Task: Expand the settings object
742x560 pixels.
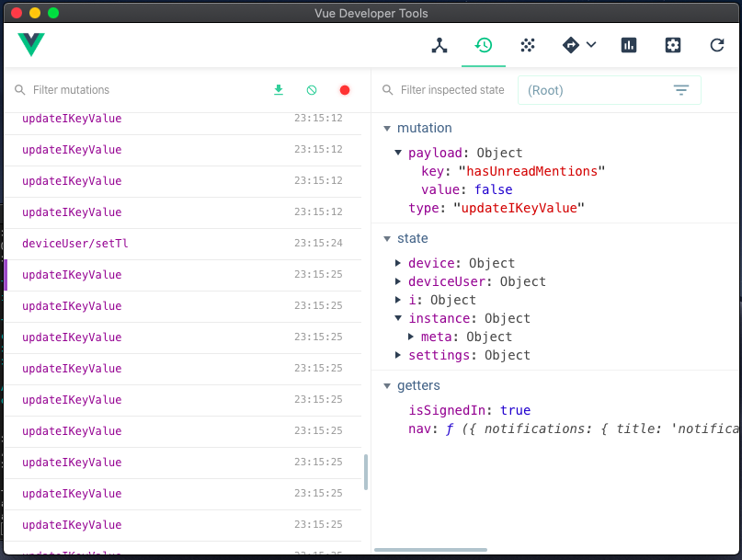Action: click(x=398, y=356)
